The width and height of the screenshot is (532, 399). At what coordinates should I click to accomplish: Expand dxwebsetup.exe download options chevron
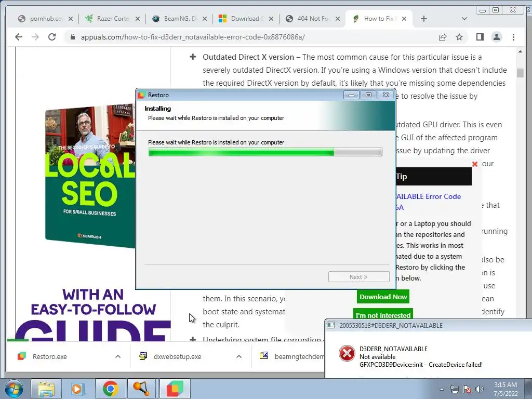[239, 356]
